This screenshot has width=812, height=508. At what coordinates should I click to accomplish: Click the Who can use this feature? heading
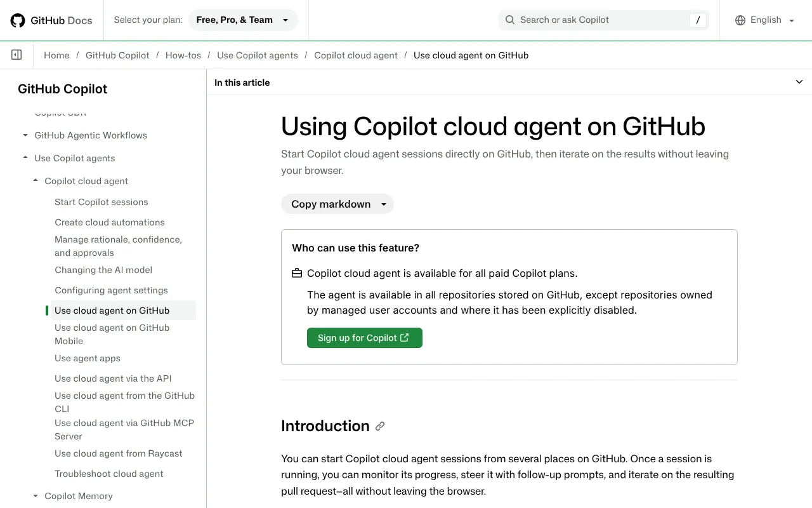[355, 248]
